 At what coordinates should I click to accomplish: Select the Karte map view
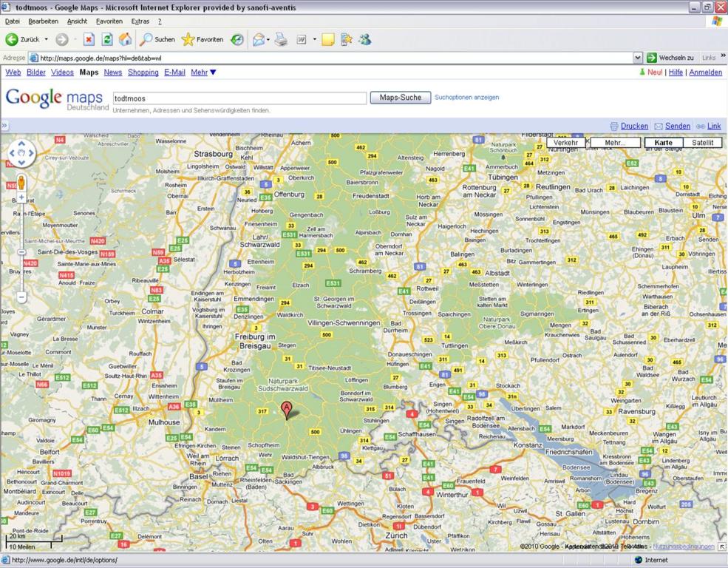pyautogui.click(x=664, y=143)
